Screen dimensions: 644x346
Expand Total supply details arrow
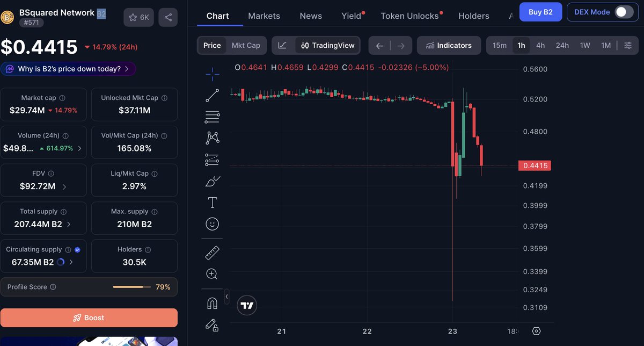[x=68, y=224]
